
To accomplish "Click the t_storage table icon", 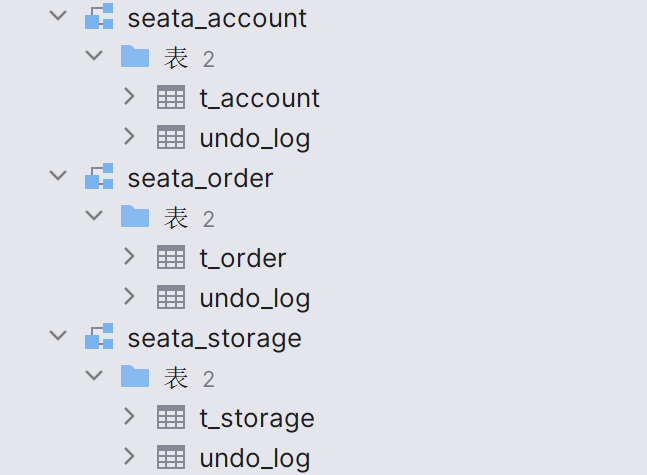I will pos(171,418).
